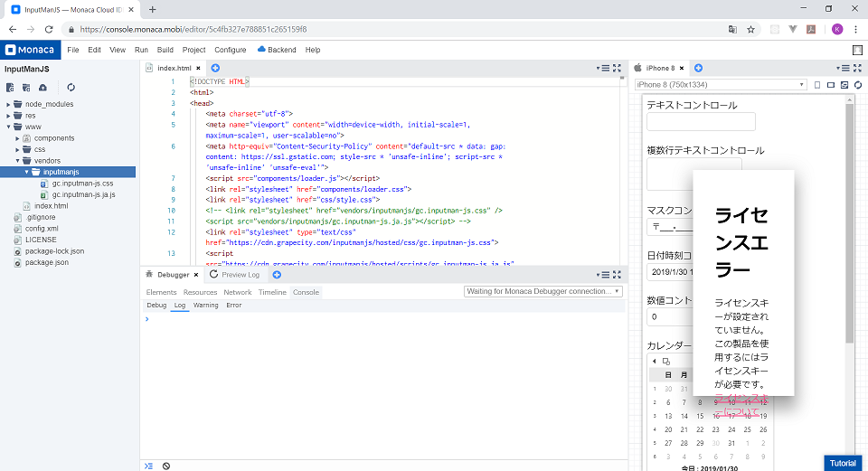
Task: Open the Edit menu
Action: pyautogui.click(x=94, y=50)
